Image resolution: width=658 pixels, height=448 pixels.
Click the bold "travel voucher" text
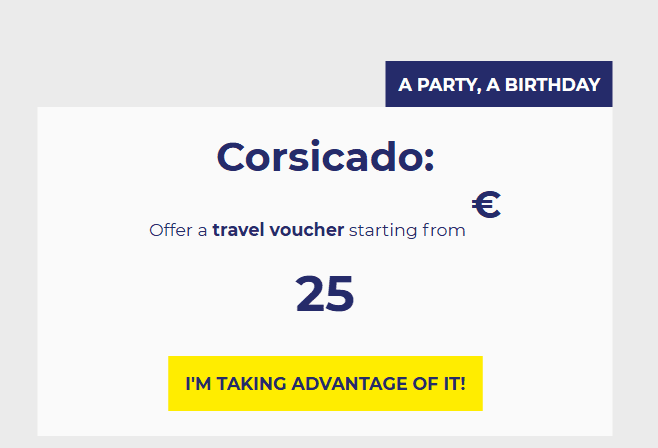(x=278, y=231)
